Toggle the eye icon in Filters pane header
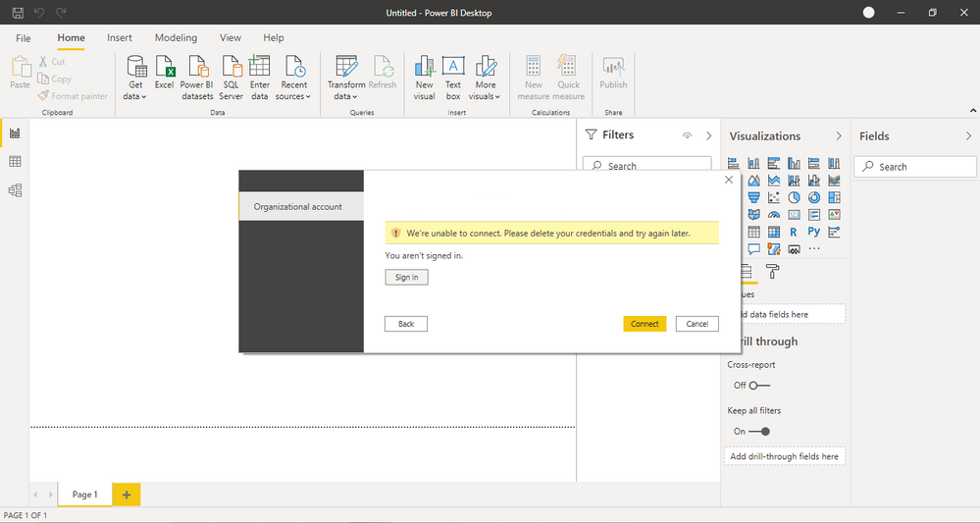The height and width of the screenshot is (523, 980). click(687, 135)
